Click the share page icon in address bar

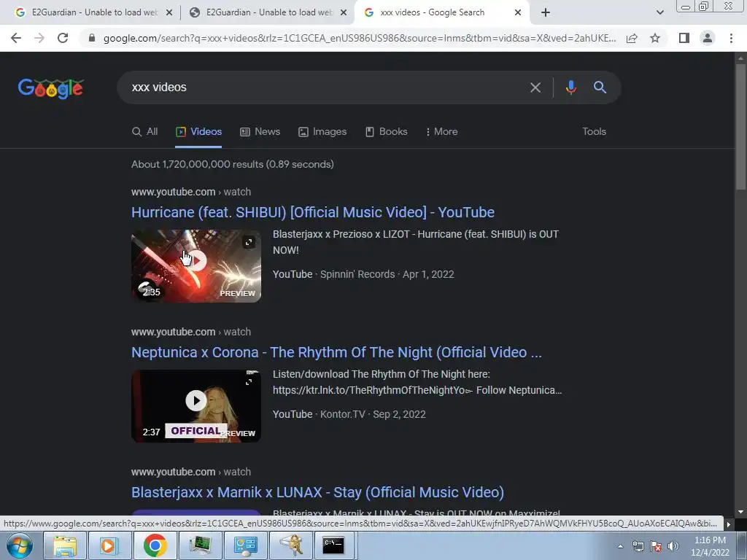click(632, 38)
